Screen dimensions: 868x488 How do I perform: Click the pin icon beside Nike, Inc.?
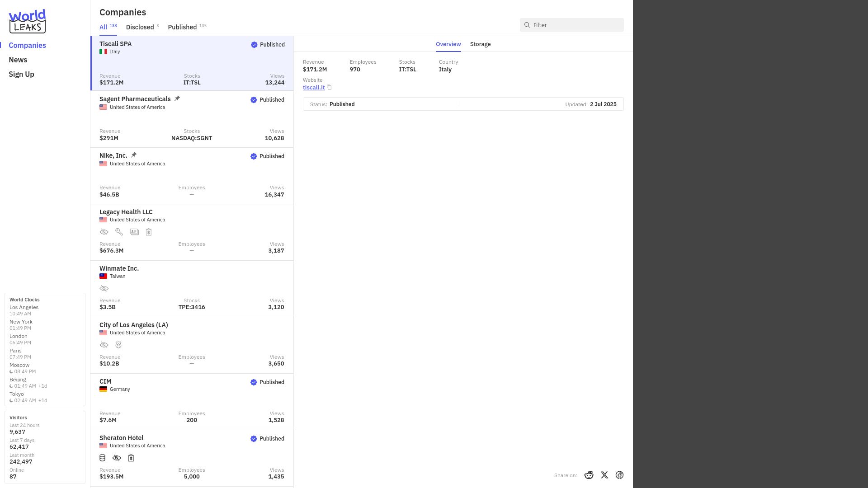tap(134, 155)
